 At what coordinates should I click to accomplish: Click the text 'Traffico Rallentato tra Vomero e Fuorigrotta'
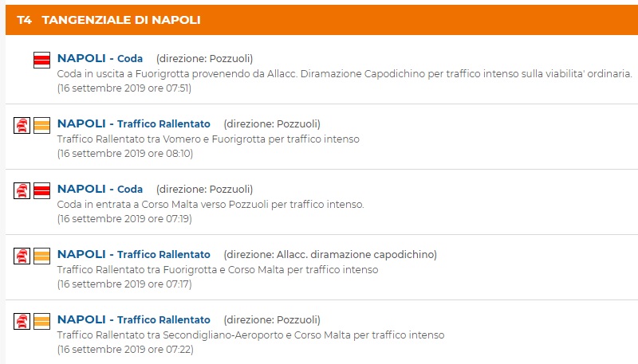point(208,139)
